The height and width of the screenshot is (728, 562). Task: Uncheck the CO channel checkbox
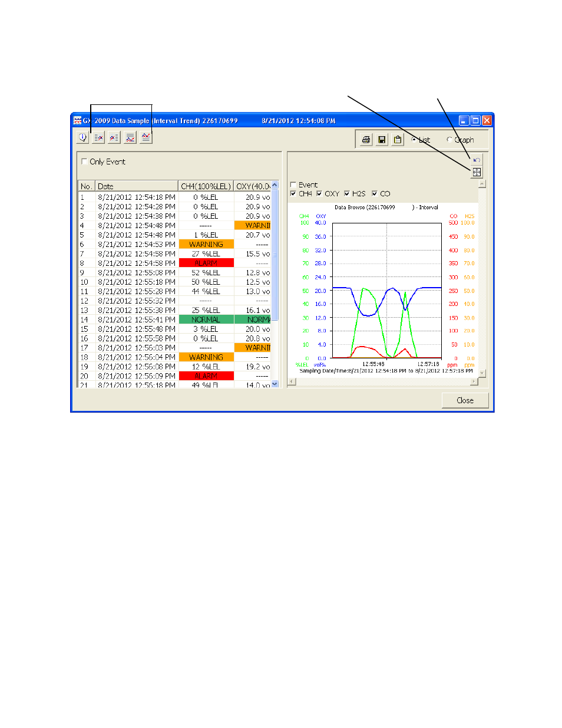pos(375,193)
